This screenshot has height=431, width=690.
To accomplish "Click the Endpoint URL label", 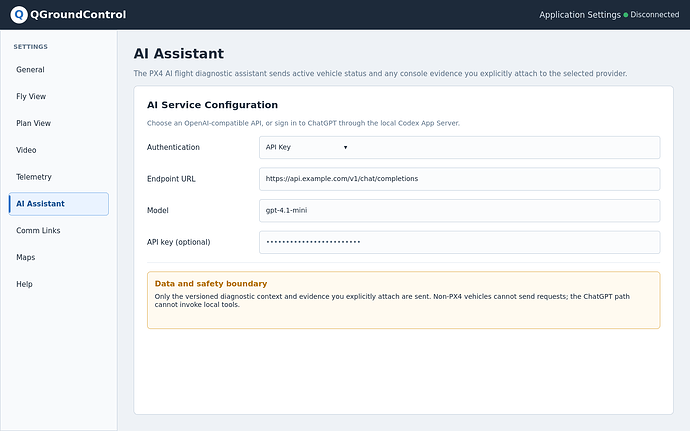I will [x=171, y=179].
